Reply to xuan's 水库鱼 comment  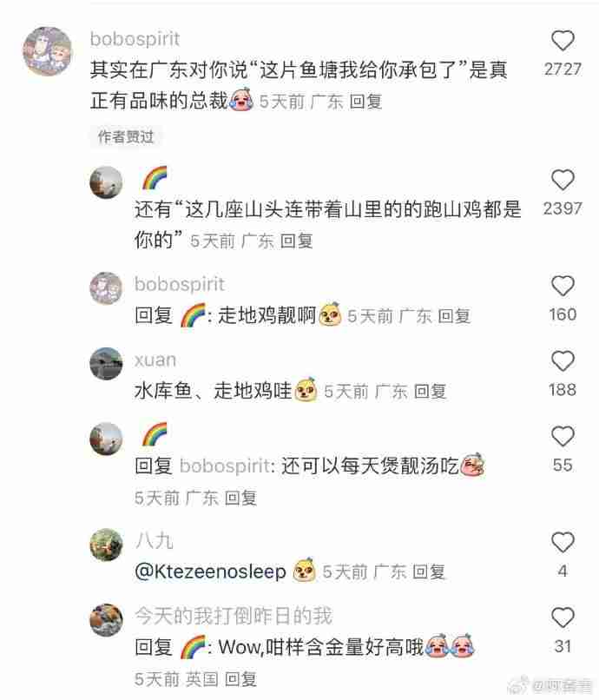tap(430, 392)
